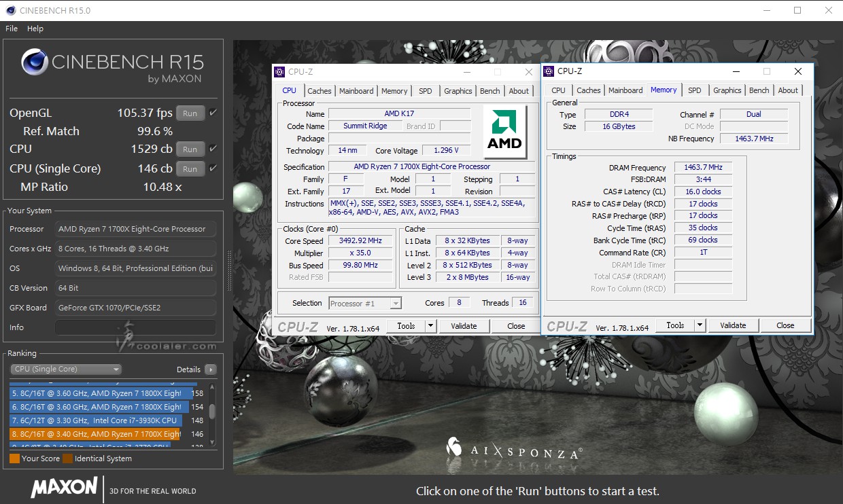Toggle the checkmark beside the CPU Run button

click(x=213, y=149)
